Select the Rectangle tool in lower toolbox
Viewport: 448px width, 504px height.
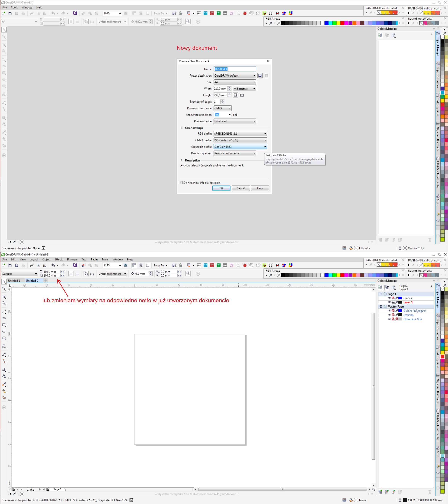[4, 325]
